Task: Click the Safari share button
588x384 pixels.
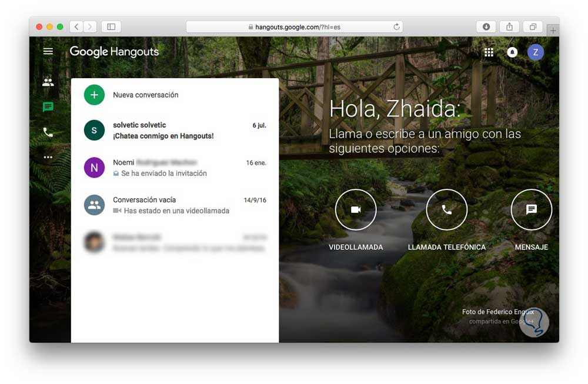Action: pos(509,26)
